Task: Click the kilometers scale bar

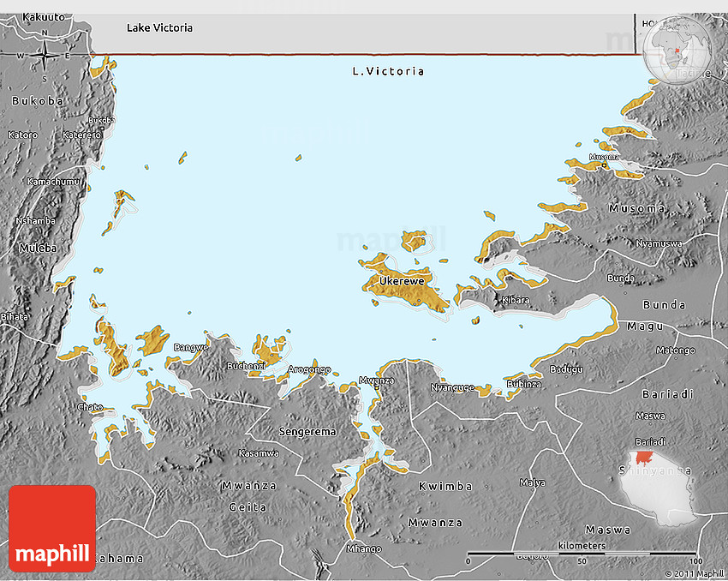Action: [x=581, y=554]
